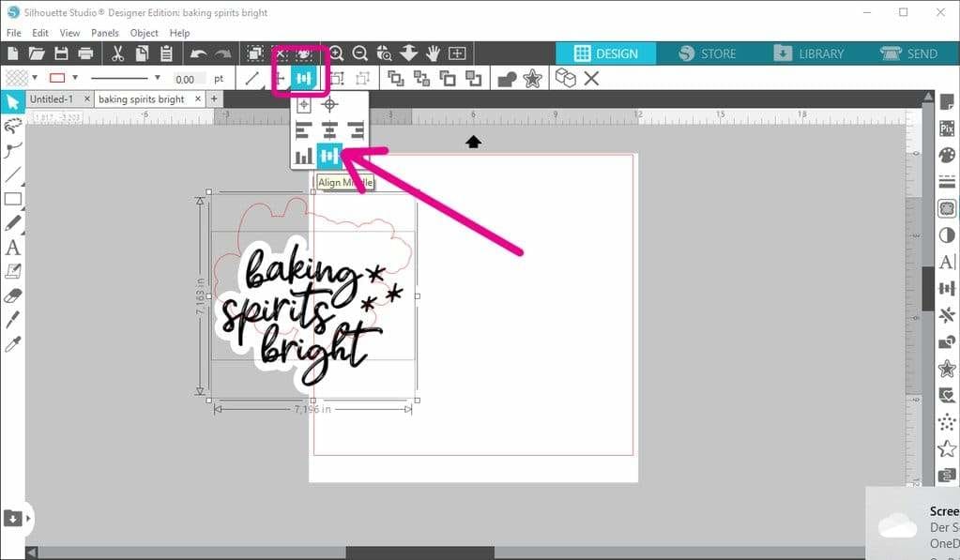Viewport: 960px width, 560px height.
Task: Expand the line color dropdown arrow
Action: 75,78
